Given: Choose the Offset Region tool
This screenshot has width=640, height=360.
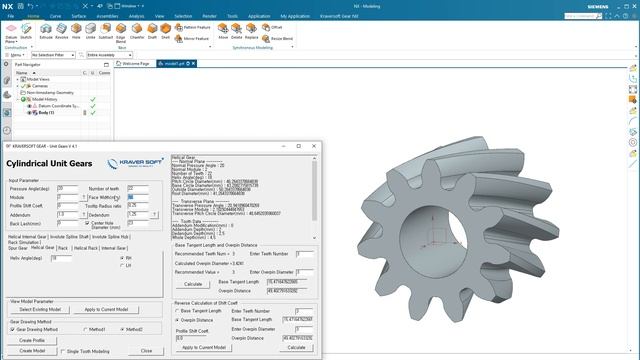Looking at the screenshot, I should 272,27.
